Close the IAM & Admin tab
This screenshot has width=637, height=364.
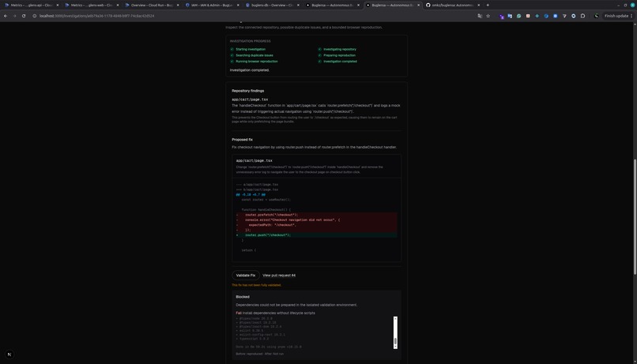238,6
